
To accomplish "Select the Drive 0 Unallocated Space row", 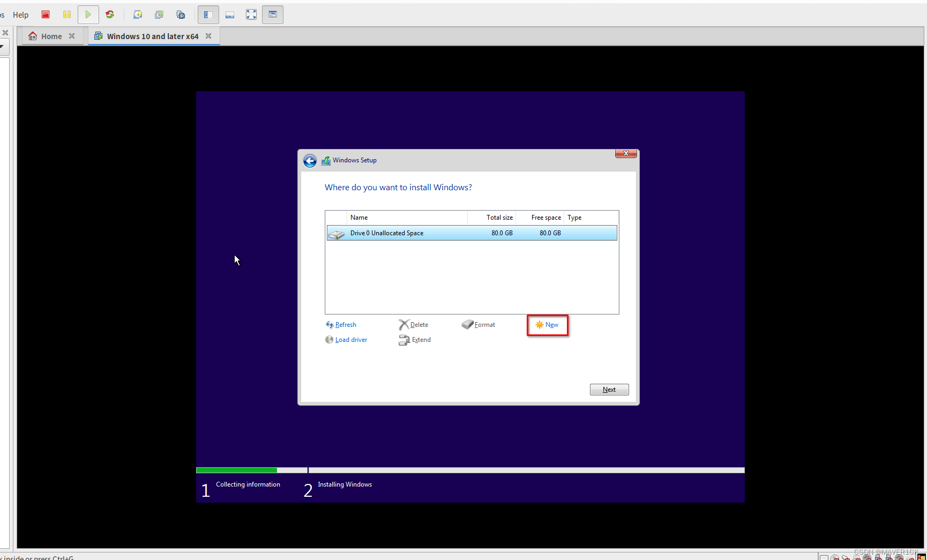I will coord(472,233).
